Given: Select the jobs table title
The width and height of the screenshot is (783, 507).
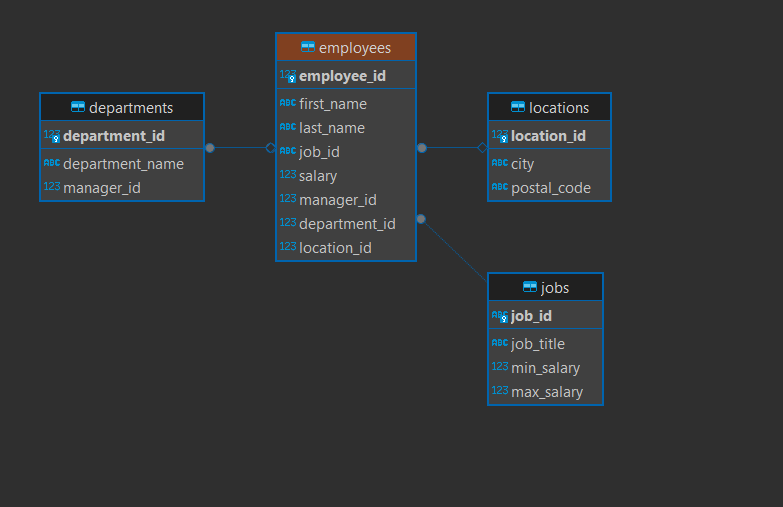Looking at the screenshot, I should pyautogui.click(x=555, y=288).
